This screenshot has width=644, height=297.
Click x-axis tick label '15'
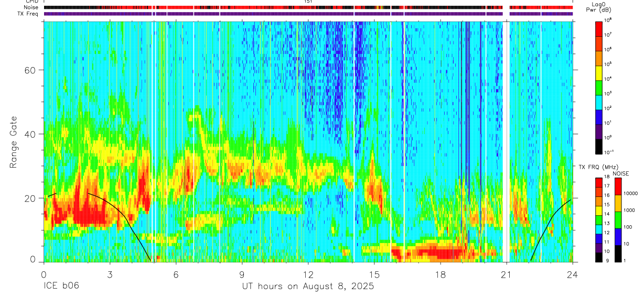click(374, 274)
